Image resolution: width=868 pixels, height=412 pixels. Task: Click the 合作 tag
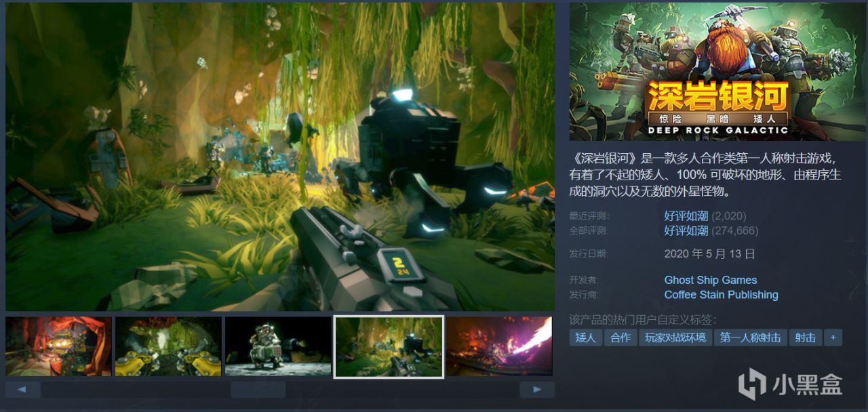[620, 337]
